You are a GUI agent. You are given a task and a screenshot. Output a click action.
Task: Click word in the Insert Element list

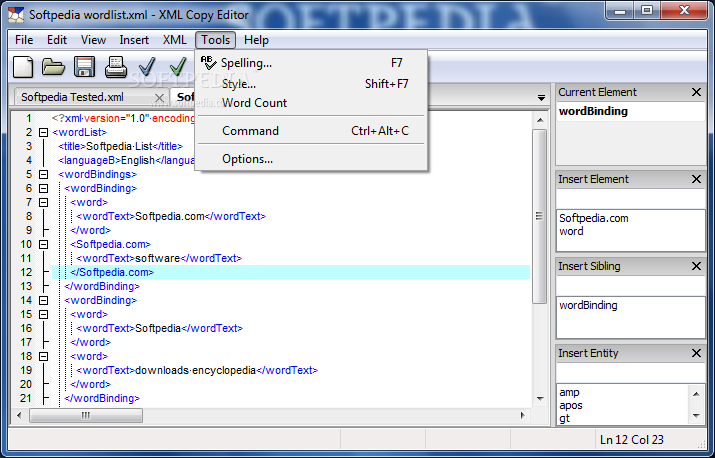point(571,231)
